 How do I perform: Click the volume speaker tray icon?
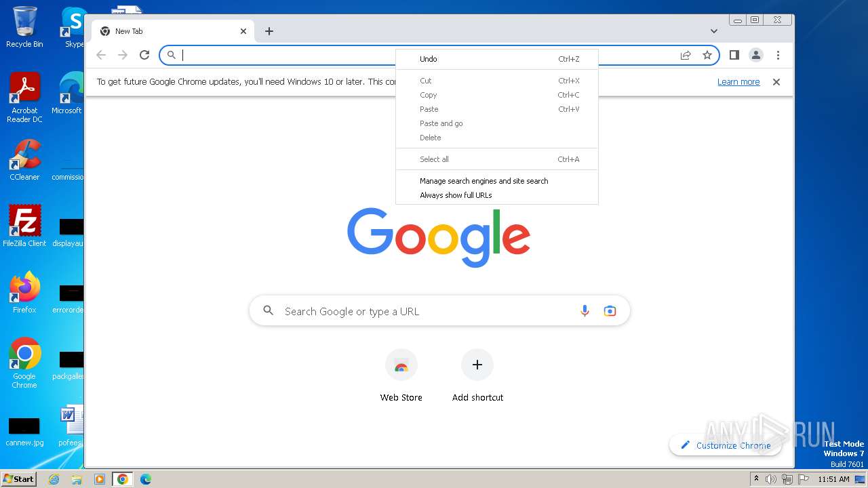771,479
